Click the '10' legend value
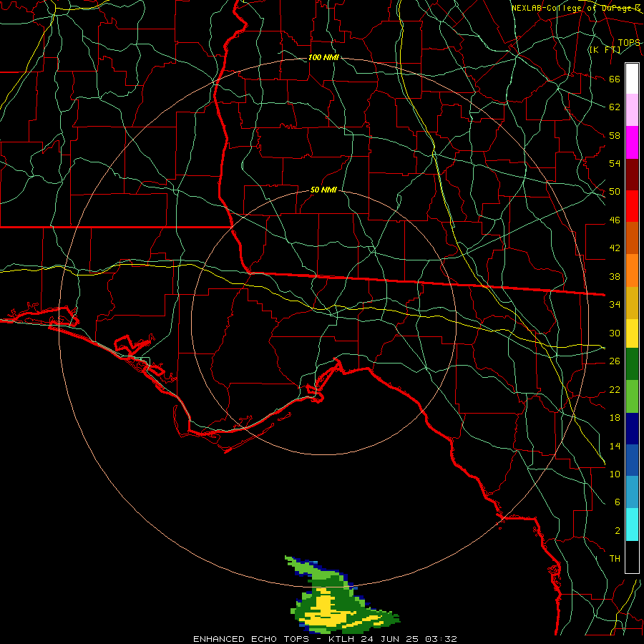The height and width of the screenshot is (644, 644). [x=615, y=474]
